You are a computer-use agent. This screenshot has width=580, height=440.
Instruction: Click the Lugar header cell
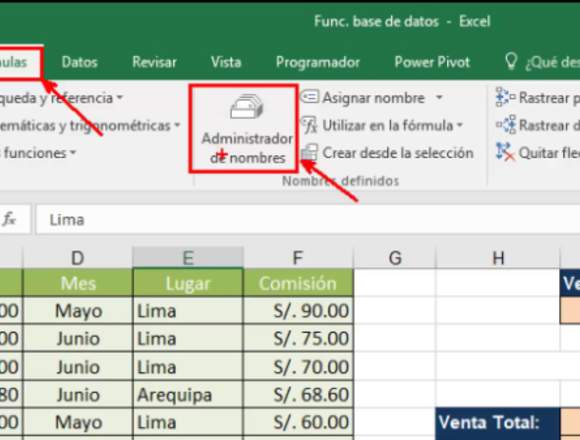click(188, 283)
